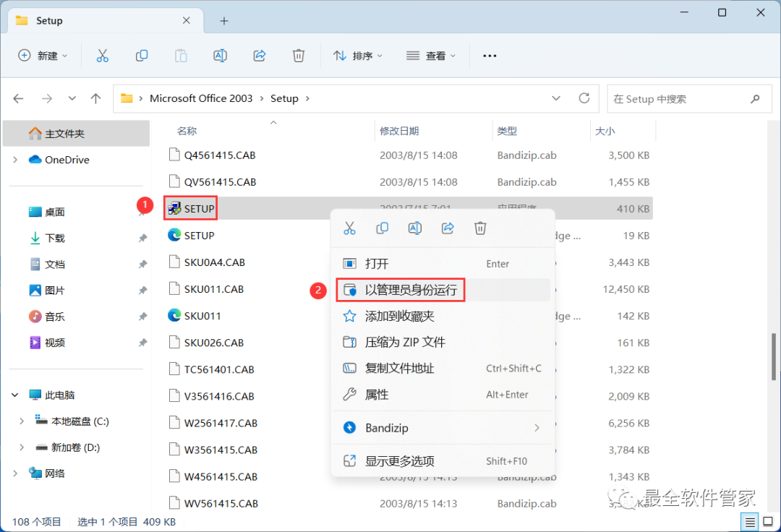The height and width of the screenshot is (532, 781).
Task: Close the Setup tab
Action: pos(187,20)
